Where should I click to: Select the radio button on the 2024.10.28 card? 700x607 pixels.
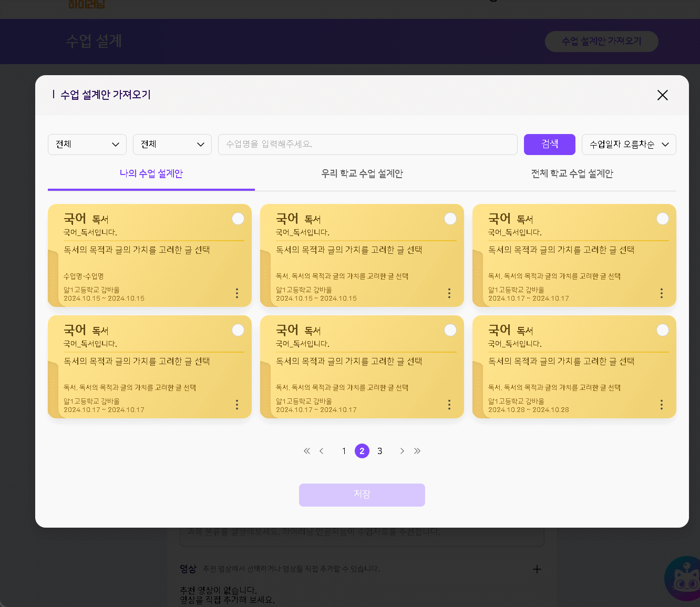(662, 330)
